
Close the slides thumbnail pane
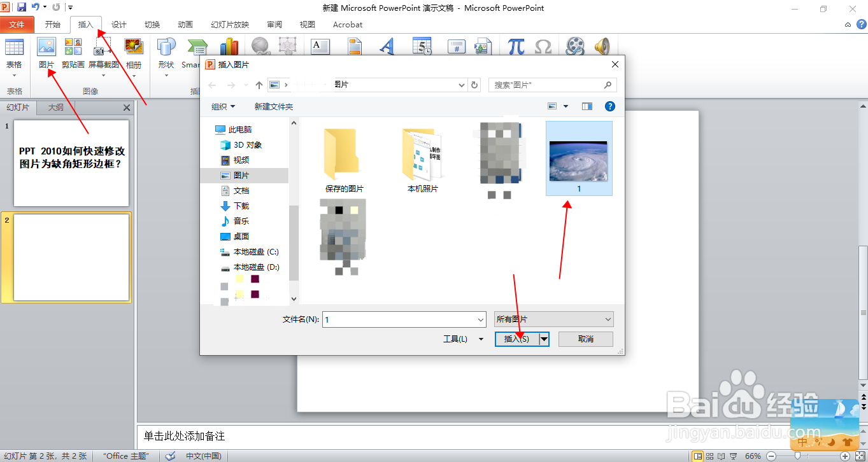pos(127,108)
